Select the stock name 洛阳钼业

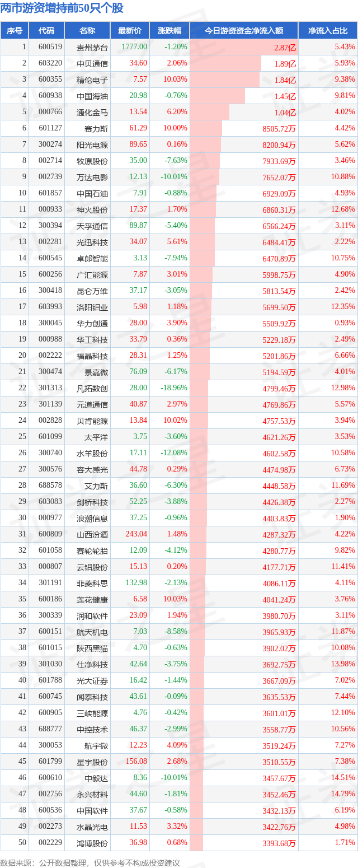click(93, 307)
